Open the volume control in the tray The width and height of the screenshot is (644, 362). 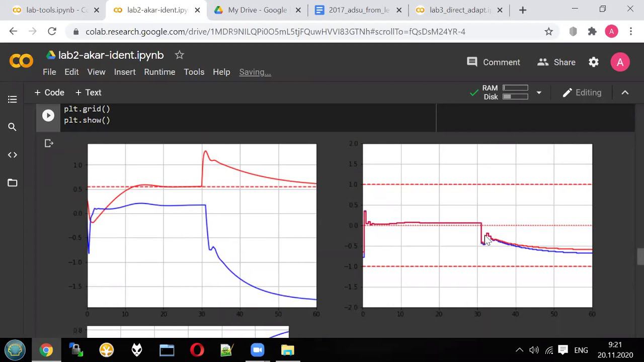click(x=534, y=350)
